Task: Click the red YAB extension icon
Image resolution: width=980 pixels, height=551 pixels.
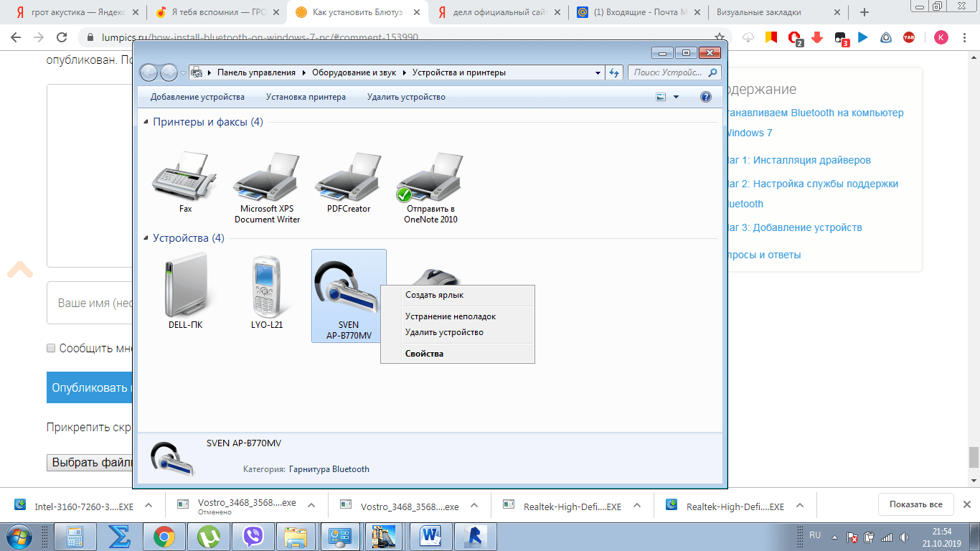Action: (909, 37)
